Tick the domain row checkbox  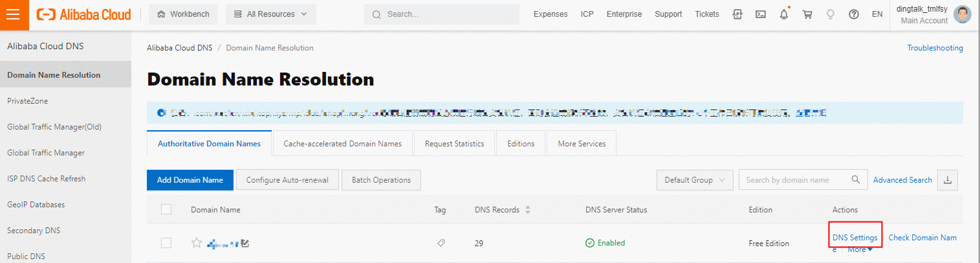166,243
